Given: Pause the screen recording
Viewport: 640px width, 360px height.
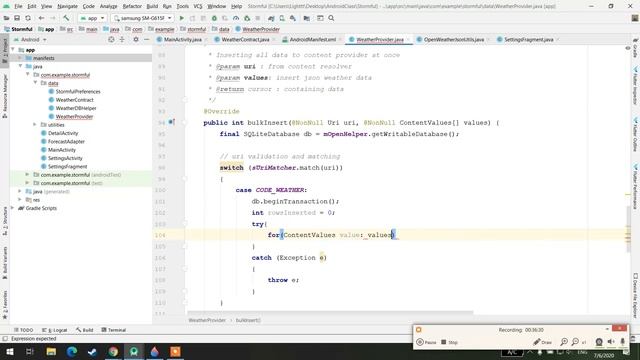Looking at the screenshot, I should [x=426, y=342].
